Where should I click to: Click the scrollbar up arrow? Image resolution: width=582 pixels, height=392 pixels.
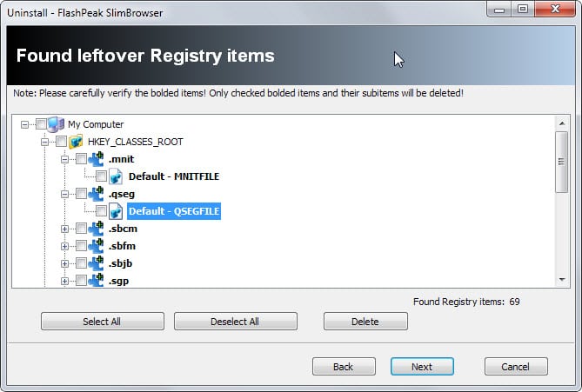[x=562, y=123]
